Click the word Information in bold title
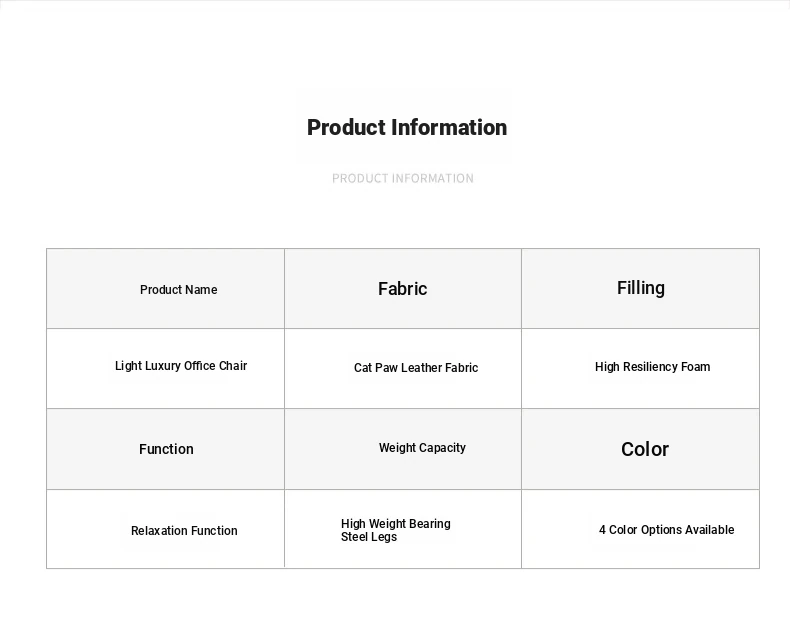Image resolution: width=790 pixels, height=623 pixels. [449, 127]
